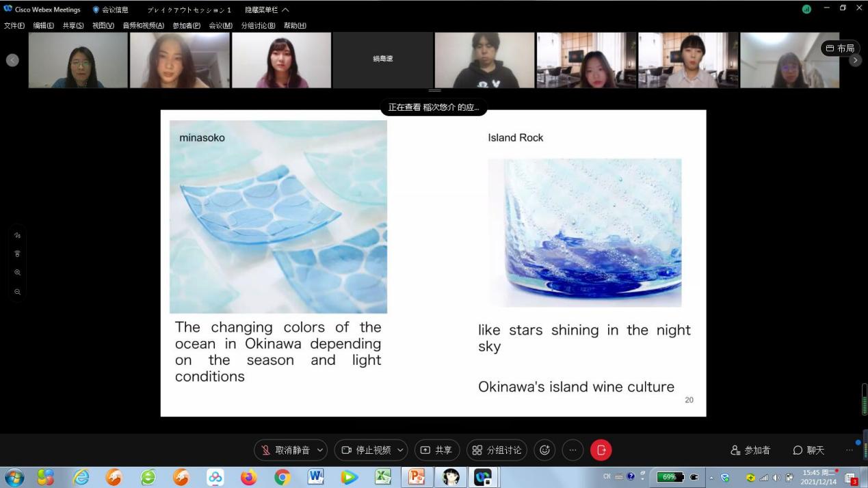Open the 音频和视频(A) menu

coord(143,25)
